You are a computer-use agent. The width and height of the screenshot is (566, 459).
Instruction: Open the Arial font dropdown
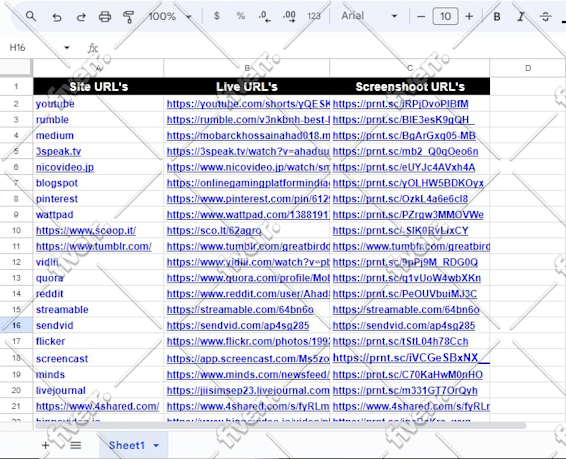tap(369, 16)
